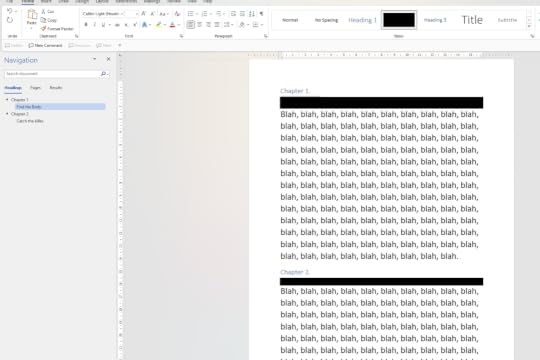Apply the Title style
This screenshot has width=540, height=360.
472,20
